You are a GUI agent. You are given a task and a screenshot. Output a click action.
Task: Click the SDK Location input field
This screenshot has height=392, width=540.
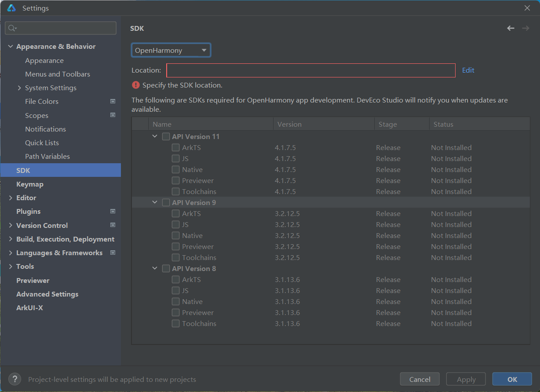click(x=310, y=70)
